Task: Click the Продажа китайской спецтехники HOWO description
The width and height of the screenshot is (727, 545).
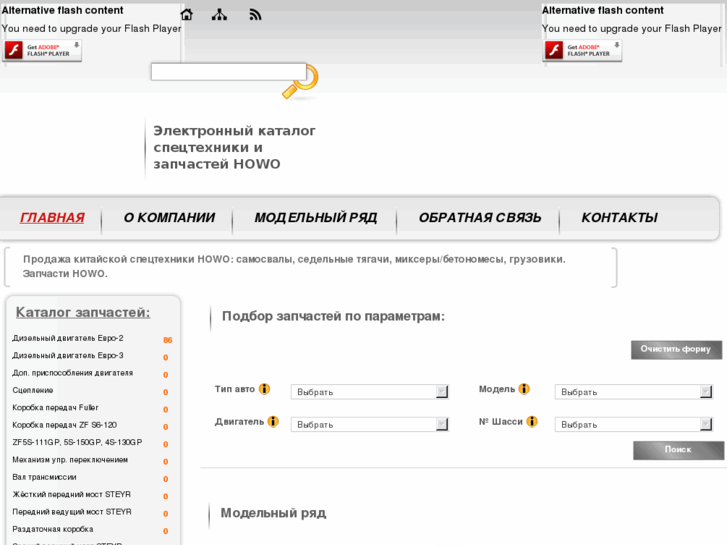Action: pos(294,266)
